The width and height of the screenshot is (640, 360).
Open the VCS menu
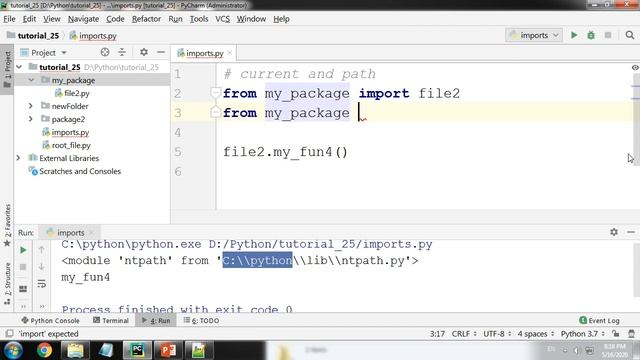click(x=222, y=19)
